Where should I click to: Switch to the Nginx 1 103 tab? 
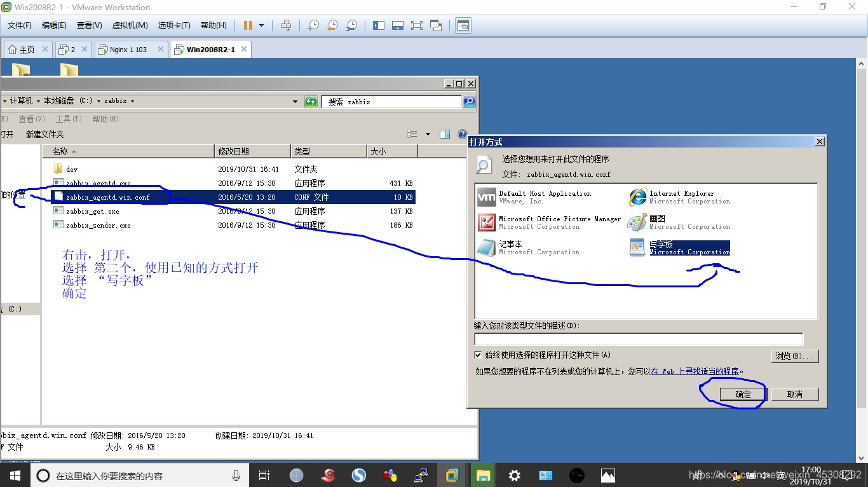128,50
